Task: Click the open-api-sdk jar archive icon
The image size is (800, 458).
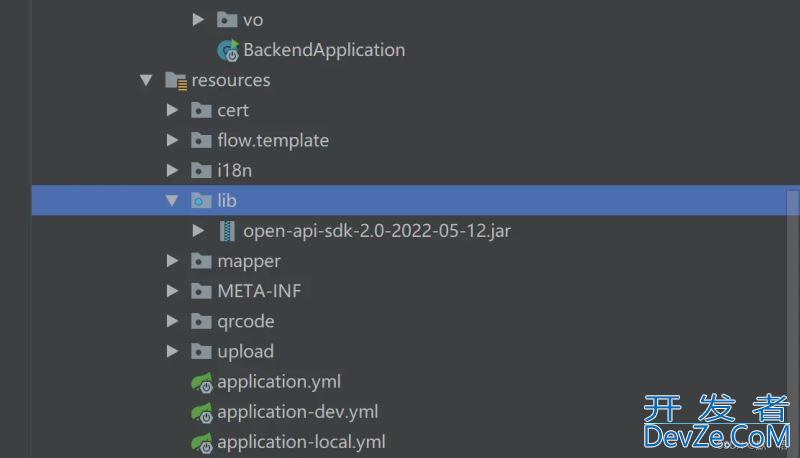Action: pyautogui.click(x=227, y=231)
